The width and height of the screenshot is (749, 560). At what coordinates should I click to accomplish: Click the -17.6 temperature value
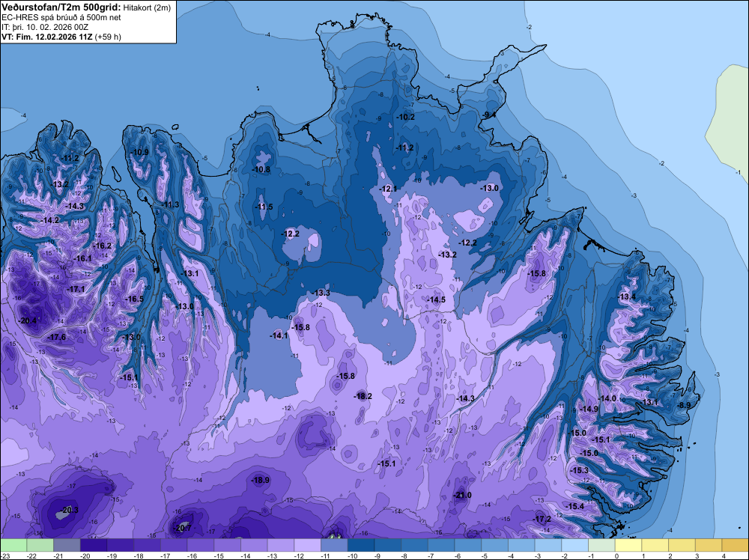point(57,338)
